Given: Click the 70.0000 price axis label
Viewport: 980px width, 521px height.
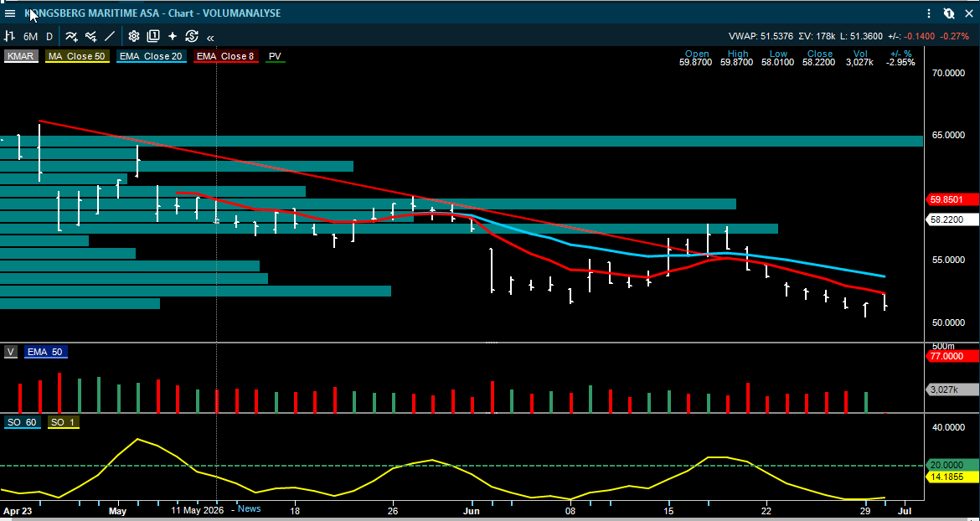Looking at the screenshot, I should click(947, 73).
